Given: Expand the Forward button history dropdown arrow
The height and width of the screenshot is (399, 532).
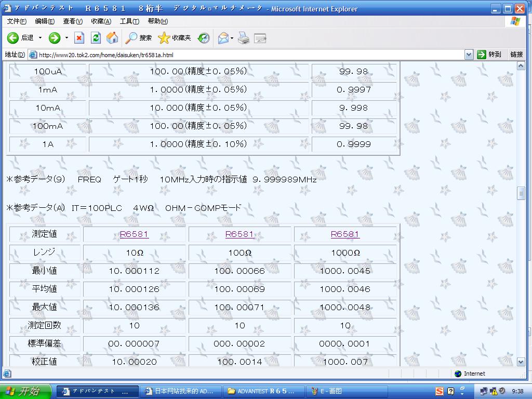Looking at the screenshot, I should click(x=66, y=37).
